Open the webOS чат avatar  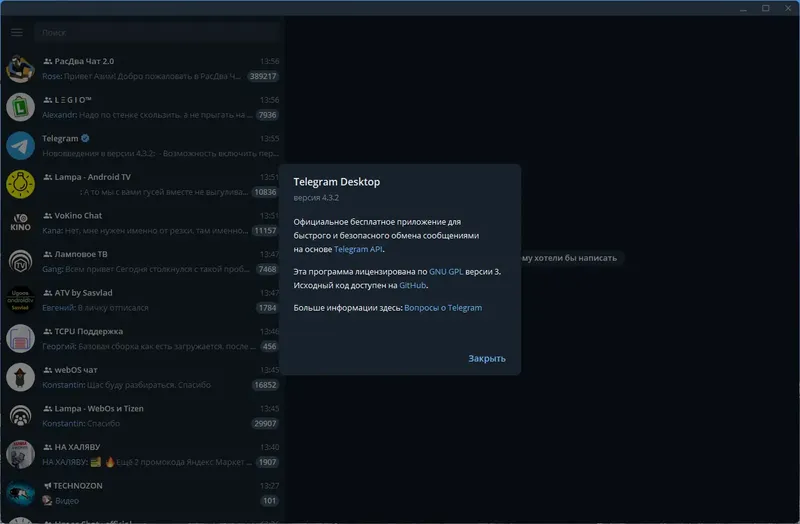tap(20, 377)
